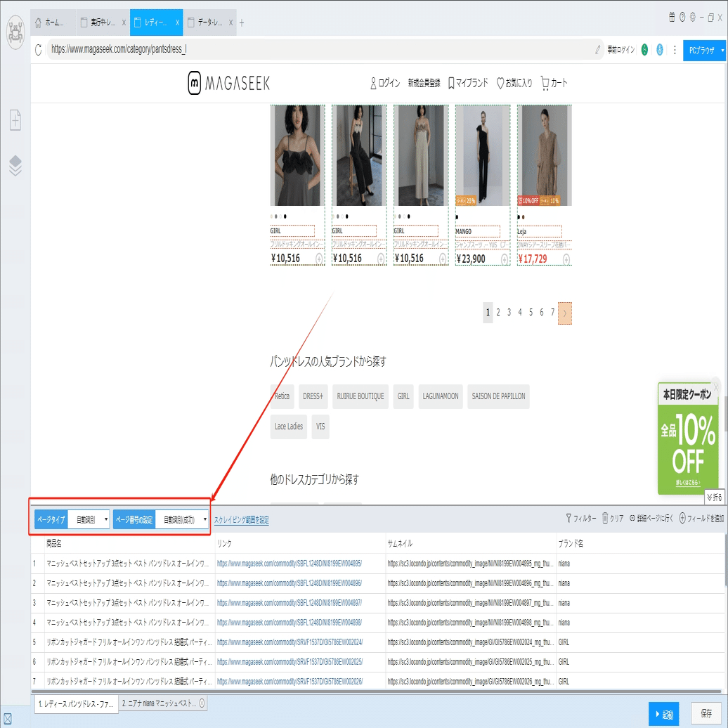Image resolution: width=728 pixels, height=728 pixels.
Task: Open the gift icon at top right
Action: pos(672,17)
